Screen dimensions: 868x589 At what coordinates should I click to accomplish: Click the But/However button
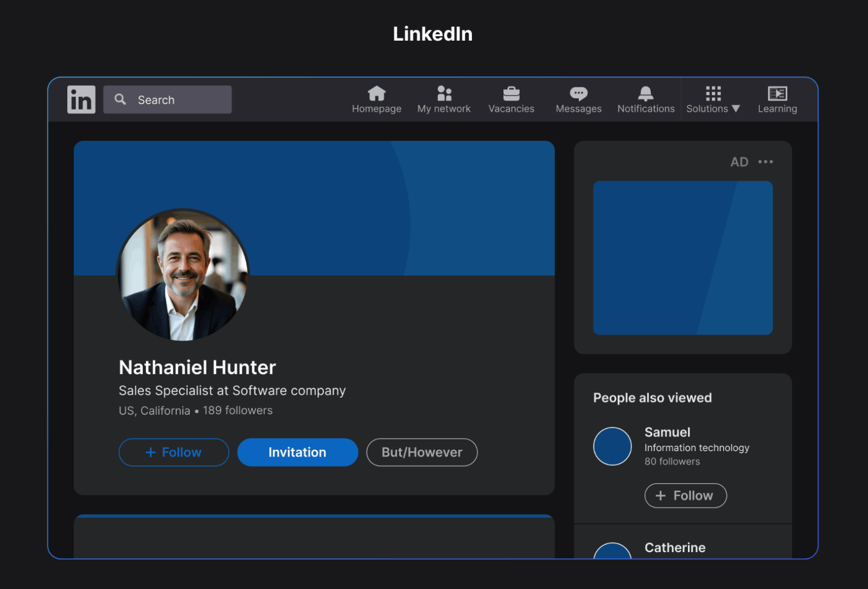point(422,452)
